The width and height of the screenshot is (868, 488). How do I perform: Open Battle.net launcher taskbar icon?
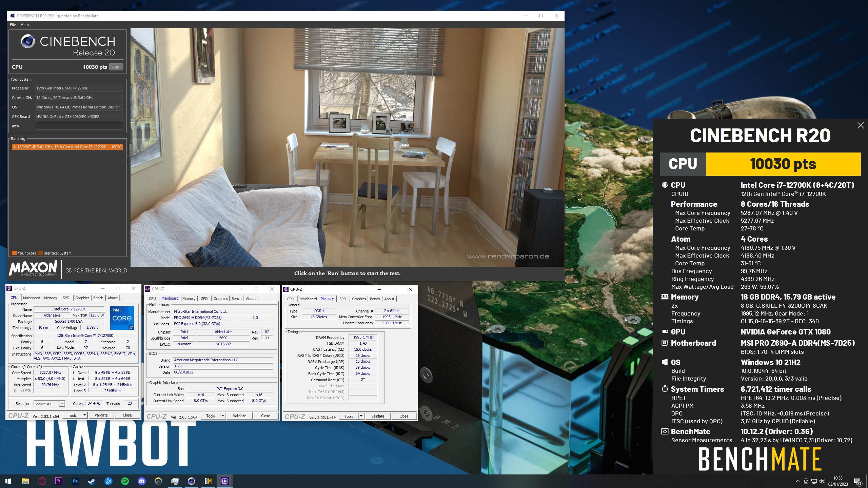point(108,481)
